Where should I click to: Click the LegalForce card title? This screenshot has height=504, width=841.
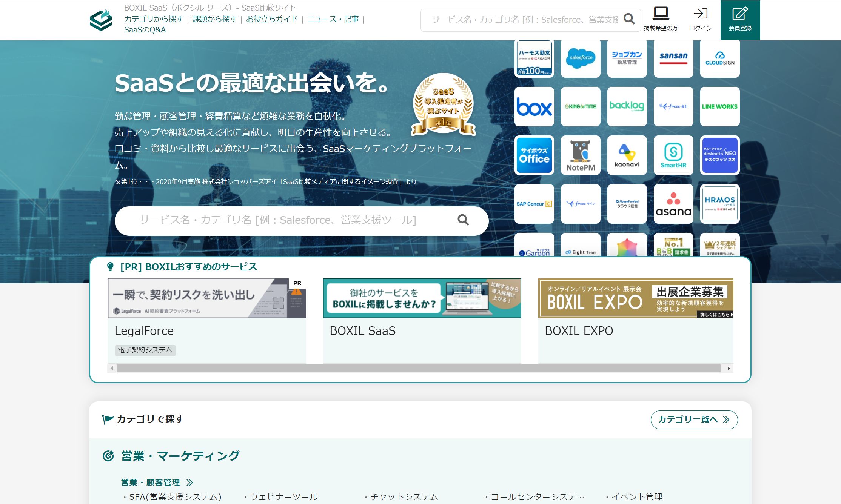click(x=144, y=331)
